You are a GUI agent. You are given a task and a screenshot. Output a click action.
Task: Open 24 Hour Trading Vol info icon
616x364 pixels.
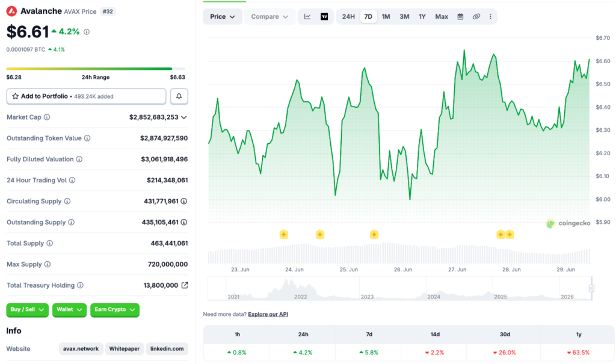[72, 180]
